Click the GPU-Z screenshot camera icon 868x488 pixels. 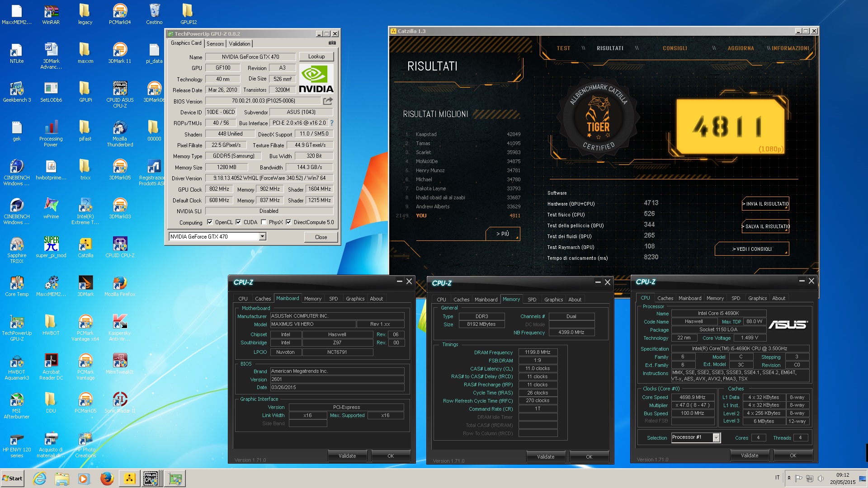[332, 43]
